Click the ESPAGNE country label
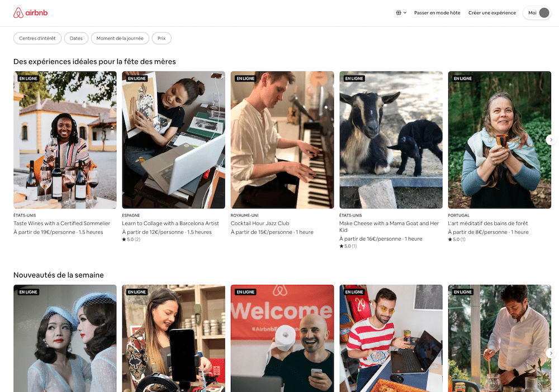 (131, 216)
